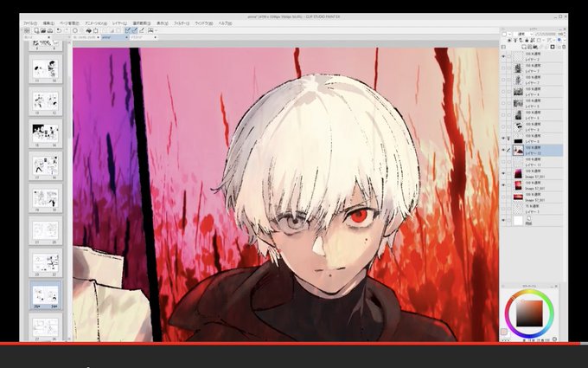Toggle the Lock Layer icon
The height and width of the screenshot is (368, 588).
click(x=527, y=40)
